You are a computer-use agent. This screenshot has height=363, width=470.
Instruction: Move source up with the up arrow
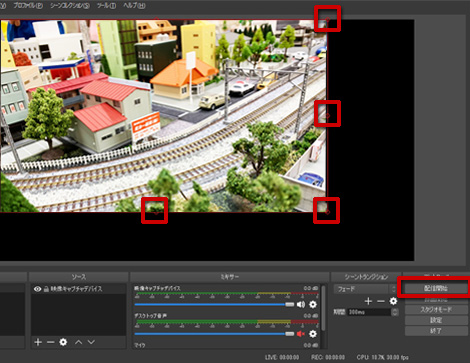[x=78, y=342]
